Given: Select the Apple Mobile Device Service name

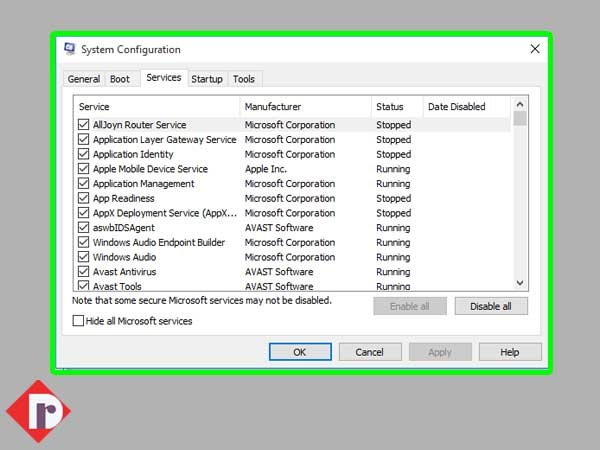Looking at the screenshot, I should pos(150,169).
